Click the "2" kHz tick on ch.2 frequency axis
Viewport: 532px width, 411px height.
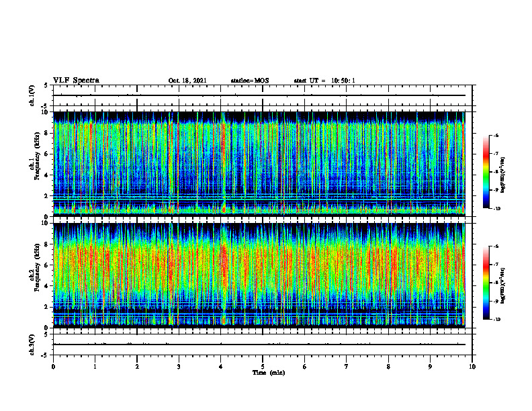point(48,307)
